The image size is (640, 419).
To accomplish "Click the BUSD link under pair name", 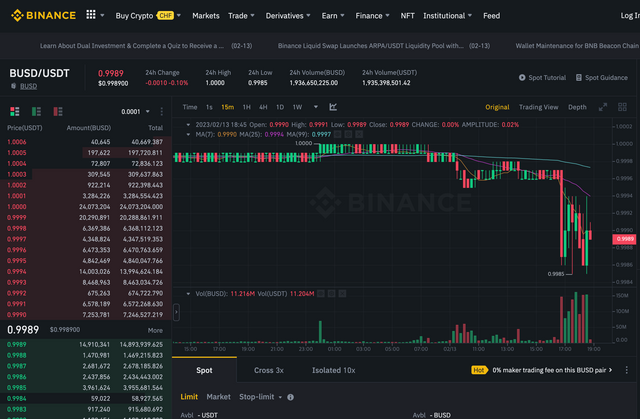I will [x=29, y=86].
